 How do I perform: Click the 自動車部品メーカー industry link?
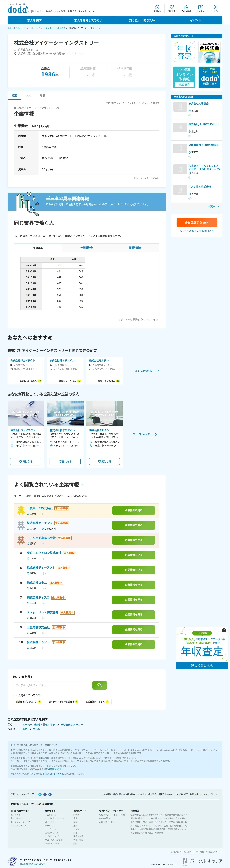[x=72, y=725]
